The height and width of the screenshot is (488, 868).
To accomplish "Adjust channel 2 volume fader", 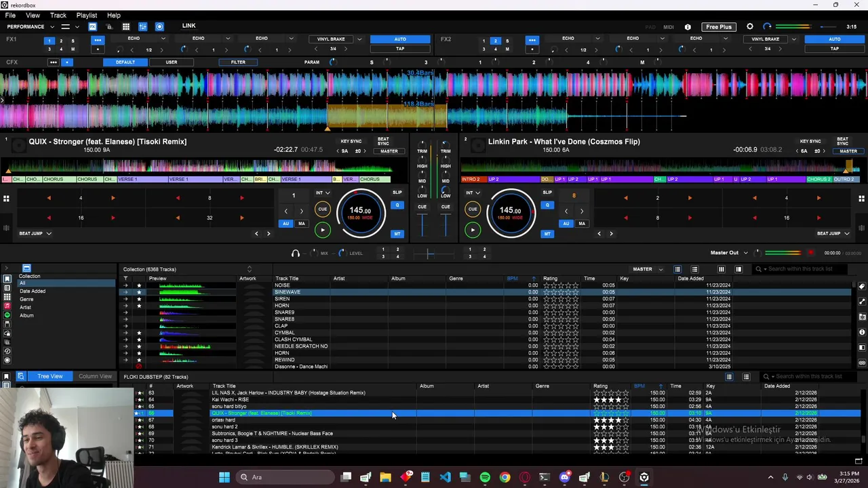I will coord(446,225).
